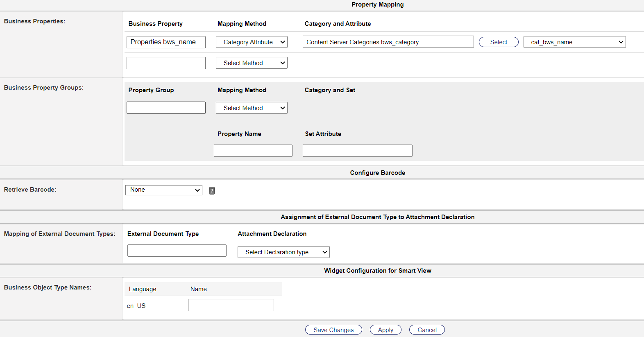Click the en_US Name input field
The height and width of the screenshot is (337, 644).
pos(231,305)
